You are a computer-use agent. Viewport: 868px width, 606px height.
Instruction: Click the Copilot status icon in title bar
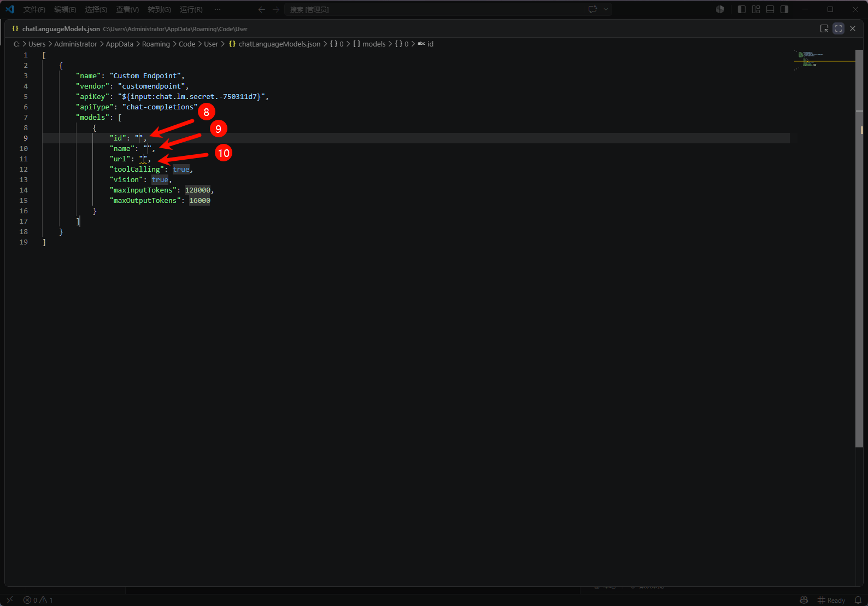click(x=720, y=9)
